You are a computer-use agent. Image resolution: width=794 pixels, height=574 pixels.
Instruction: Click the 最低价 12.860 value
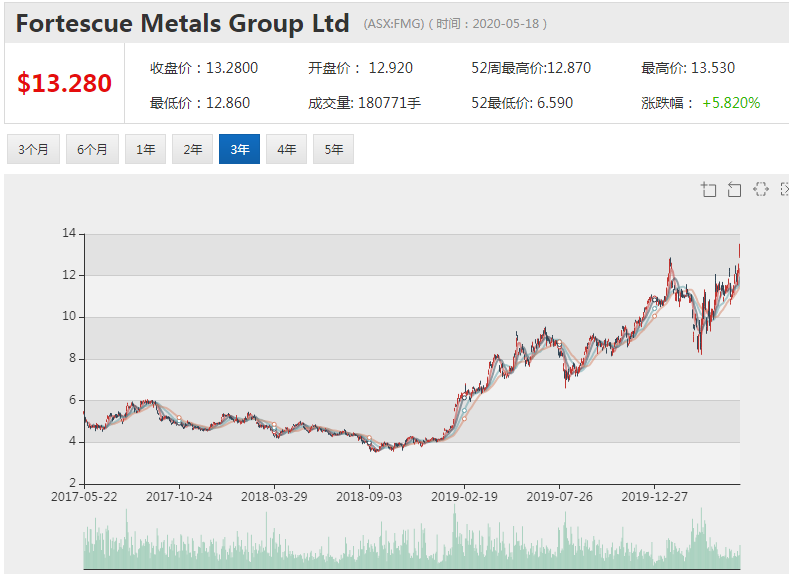coord(228,103)
